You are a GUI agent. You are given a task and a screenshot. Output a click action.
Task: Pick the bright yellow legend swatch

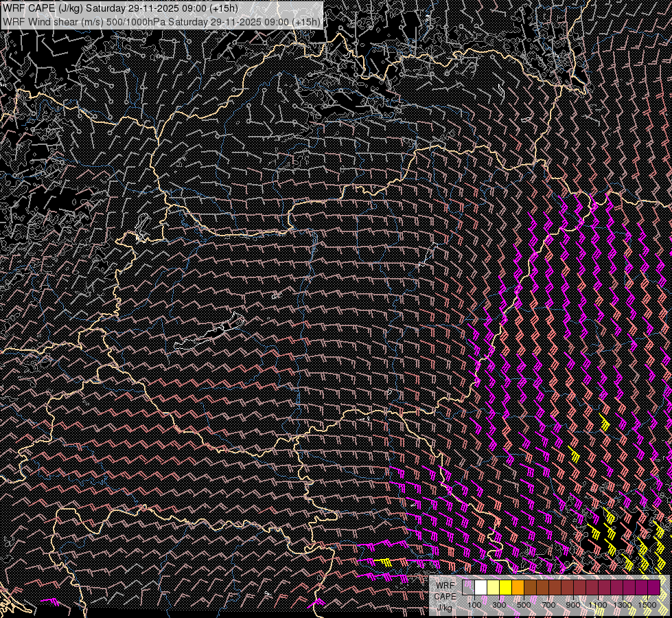[x=505, y=588]
